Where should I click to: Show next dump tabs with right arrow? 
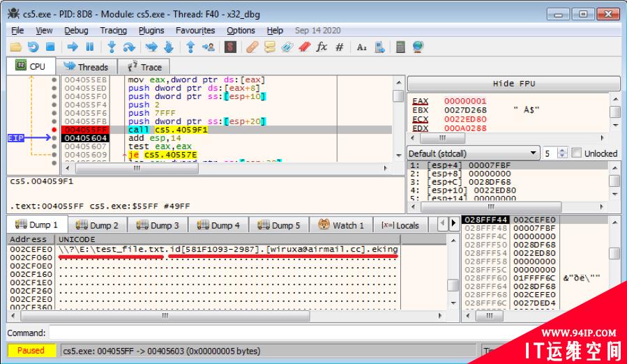453,224
